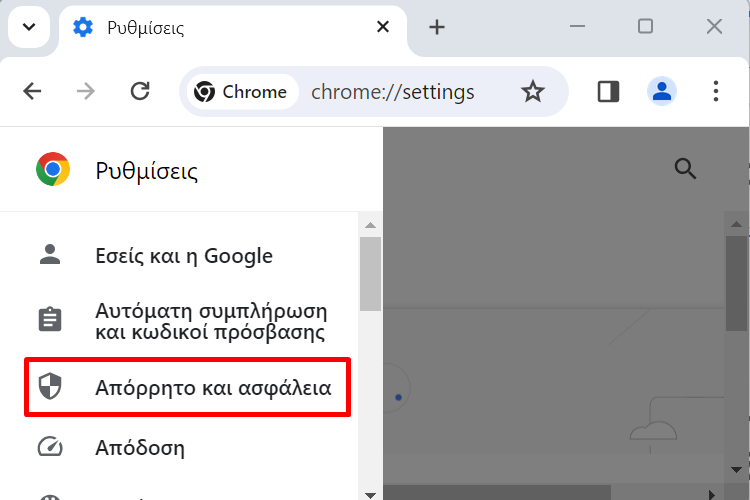Click horizontal scrollbar right arrow

pyautogui.click(x=712, y=494)
